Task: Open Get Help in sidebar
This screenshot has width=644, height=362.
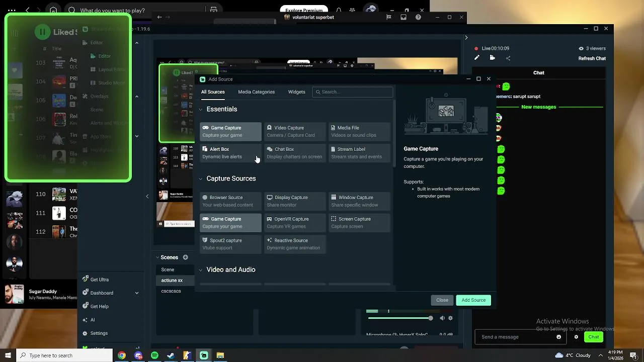Action: 96,306
